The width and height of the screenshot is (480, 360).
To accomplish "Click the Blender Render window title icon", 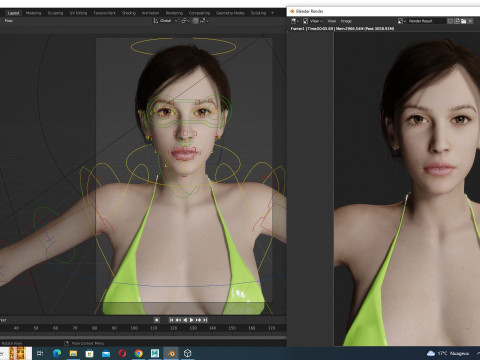I will 292,11.
